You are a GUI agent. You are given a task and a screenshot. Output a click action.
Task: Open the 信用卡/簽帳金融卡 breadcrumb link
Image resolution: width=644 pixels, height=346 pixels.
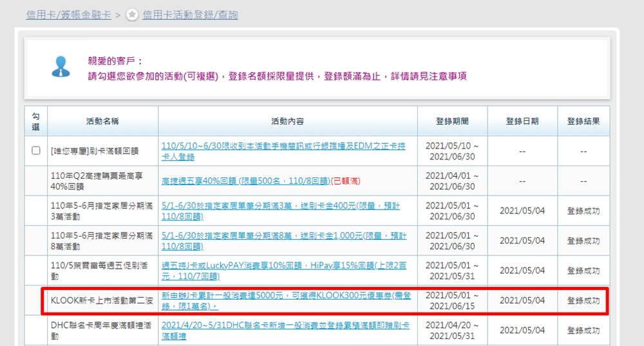[69, 15]
